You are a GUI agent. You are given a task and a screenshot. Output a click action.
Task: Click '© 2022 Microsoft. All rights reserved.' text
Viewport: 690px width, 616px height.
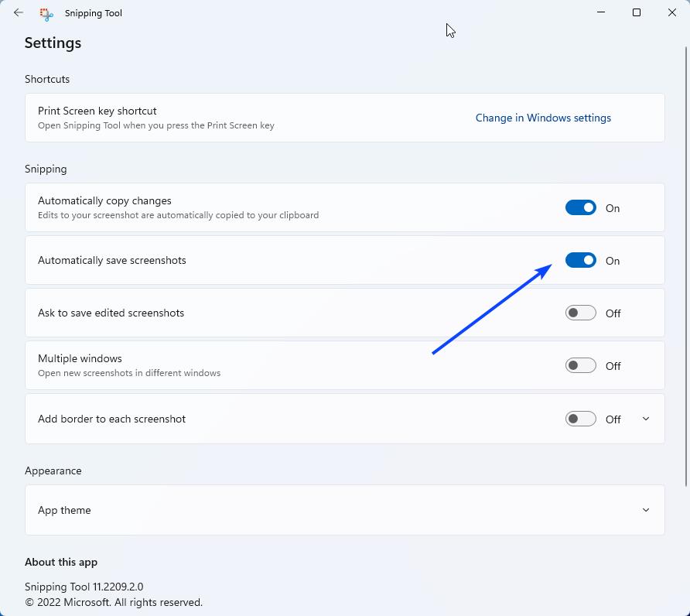pos(114,602)
